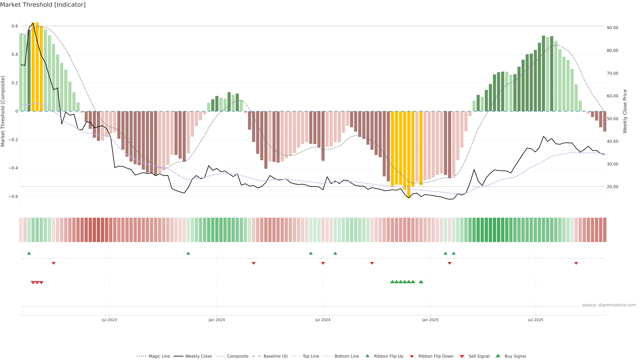Click the Ribbon Flip Up legend triangle icon
This screenshot has height=362, width=644.
click(367, 356)
